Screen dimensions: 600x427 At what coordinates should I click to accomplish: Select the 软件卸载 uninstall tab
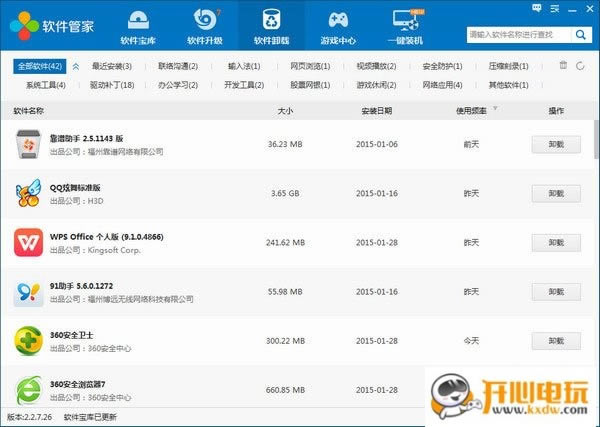pos(272,25)
